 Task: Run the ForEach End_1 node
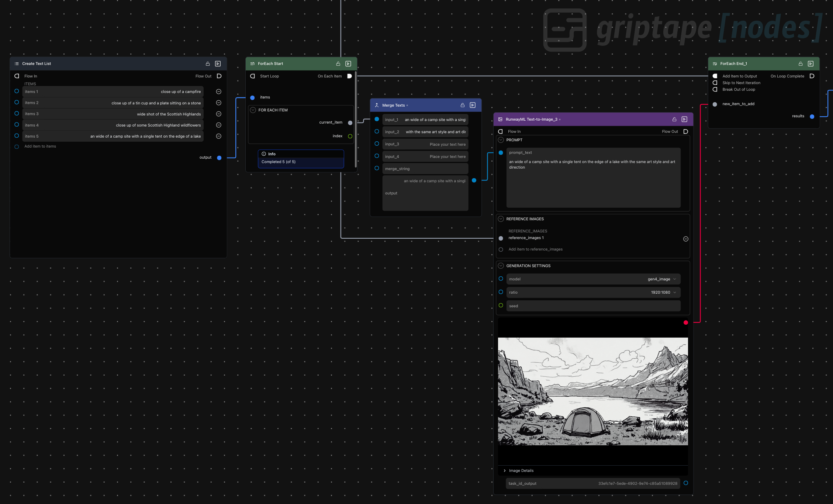[x=810, y=64]
